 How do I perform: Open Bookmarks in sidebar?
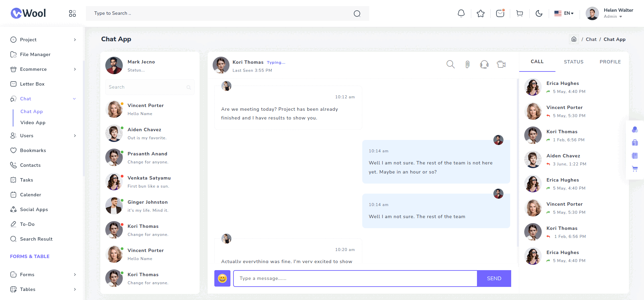point(43,150)
